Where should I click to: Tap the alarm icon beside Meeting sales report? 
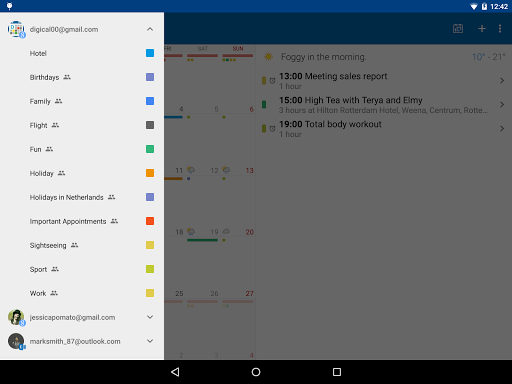272,81
